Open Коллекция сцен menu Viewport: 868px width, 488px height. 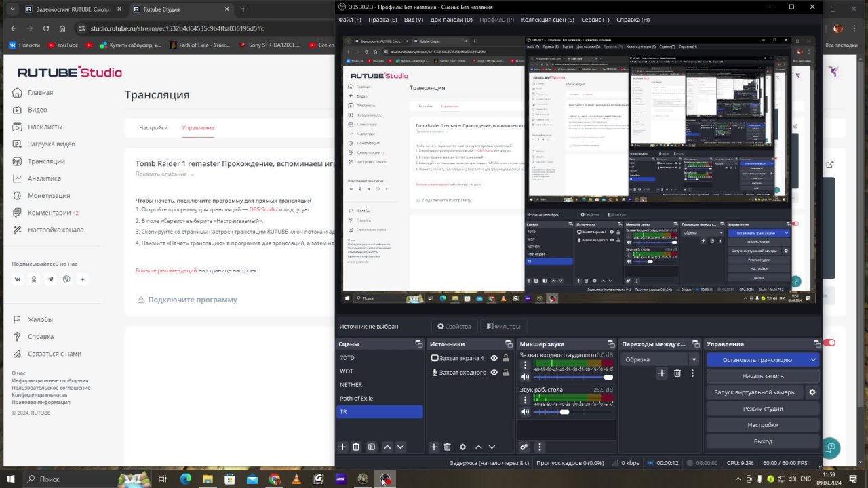(547, 20)
